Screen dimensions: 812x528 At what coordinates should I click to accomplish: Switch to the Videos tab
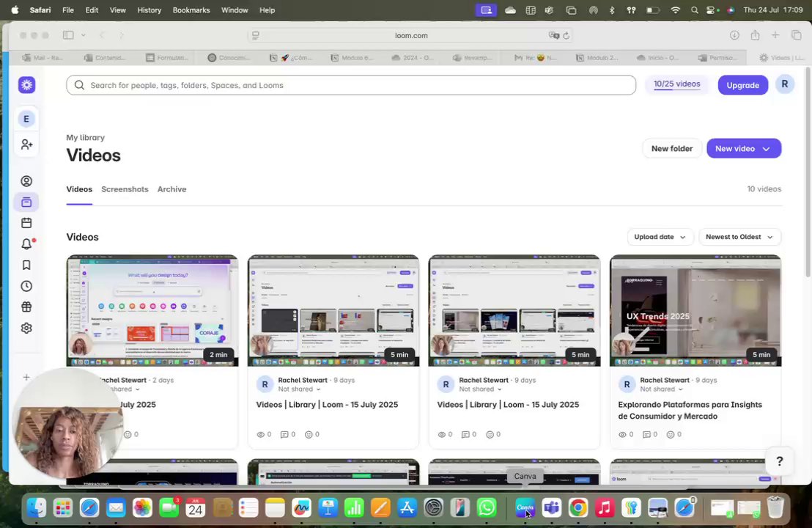point(79,189)
